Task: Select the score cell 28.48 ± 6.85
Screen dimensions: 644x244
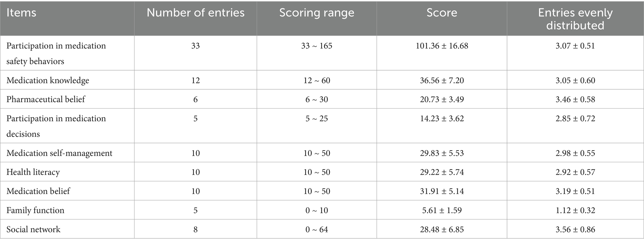Action: [442, 229]
